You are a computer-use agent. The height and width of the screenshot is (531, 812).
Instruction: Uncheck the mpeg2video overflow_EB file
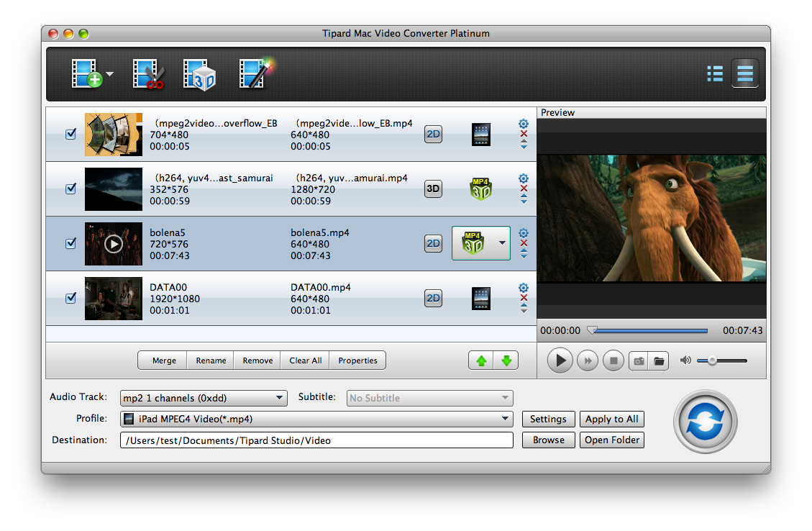click(71, 134)
